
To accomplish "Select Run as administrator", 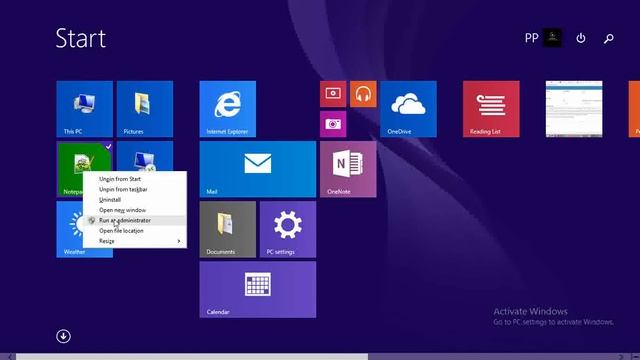I will click(x=135, y=220).
